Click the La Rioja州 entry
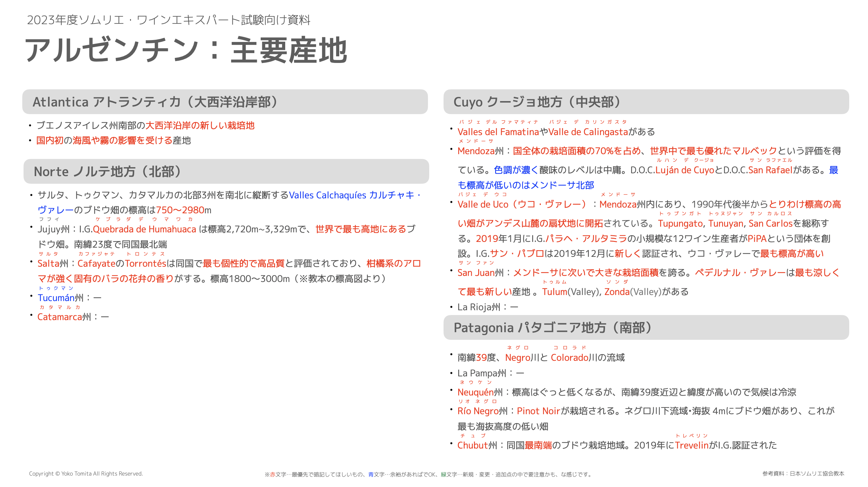This screenshot has width=868, height=487. click(488, 307)
